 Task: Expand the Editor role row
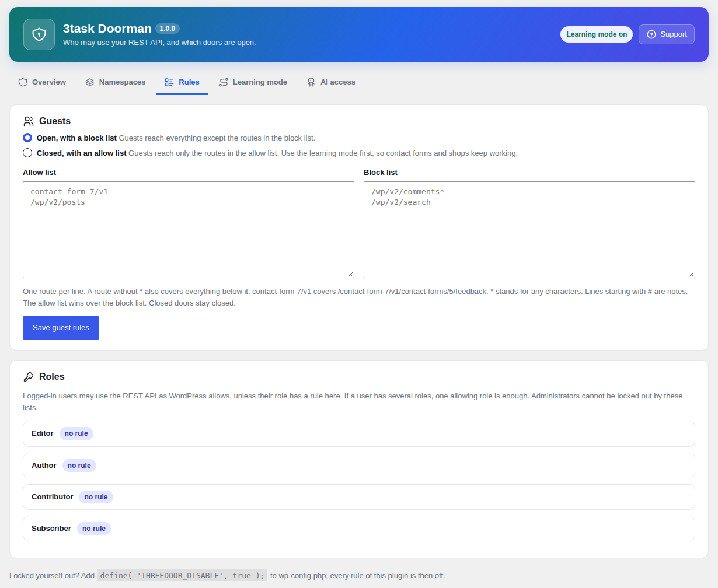[x=359, y=433]
